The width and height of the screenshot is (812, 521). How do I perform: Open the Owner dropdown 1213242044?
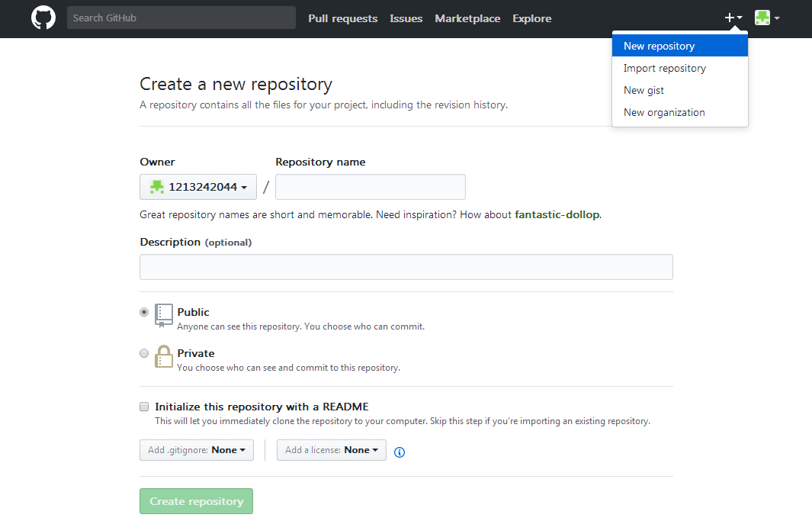coord(197,187)
